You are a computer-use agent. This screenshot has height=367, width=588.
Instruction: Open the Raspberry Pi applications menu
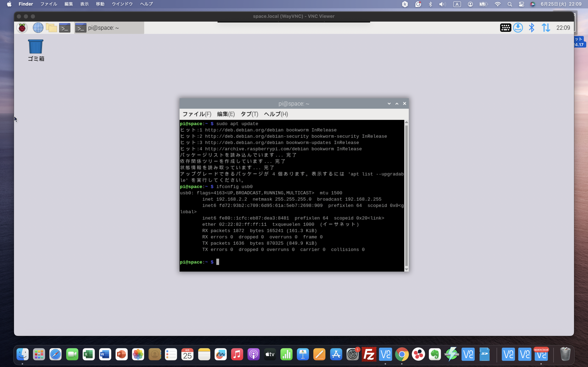(x=22, y=28)
